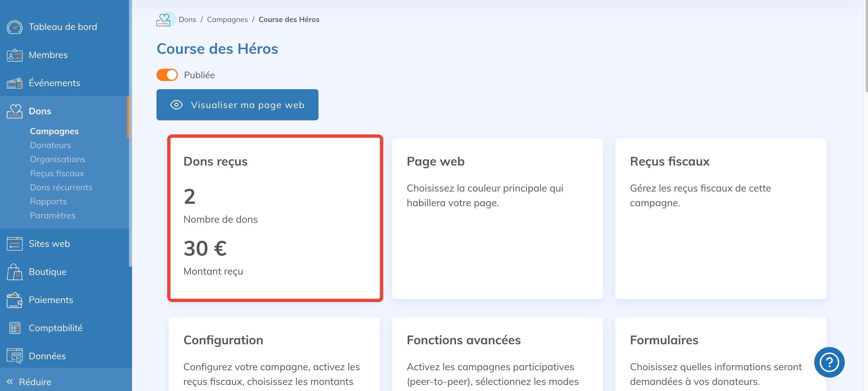Follow the Campagnes breadcrumb link
The image size is (868, 391).
click(227, 20)
